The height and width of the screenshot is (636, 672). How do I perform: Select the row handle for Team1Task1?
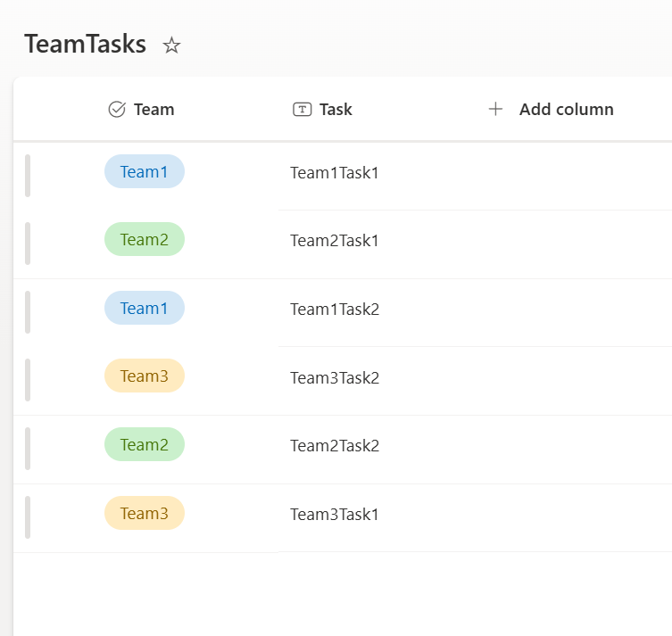point(28,175)
